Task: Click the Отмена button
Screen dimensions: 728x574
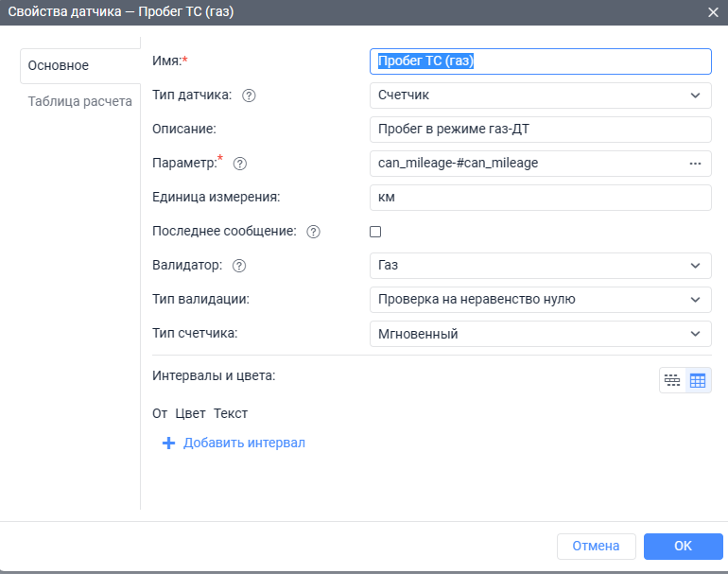Action: click(x=597, y=546)
